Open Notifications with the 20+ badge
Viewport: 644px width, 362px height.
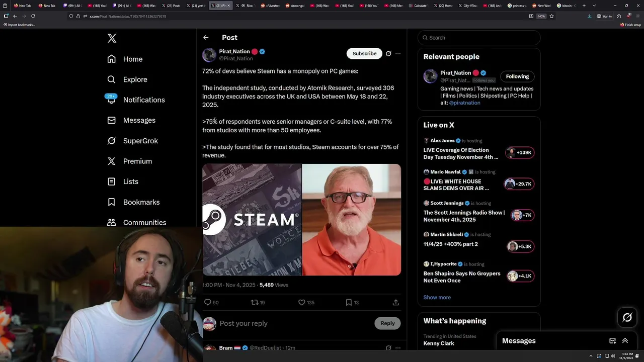click(136, 100)
